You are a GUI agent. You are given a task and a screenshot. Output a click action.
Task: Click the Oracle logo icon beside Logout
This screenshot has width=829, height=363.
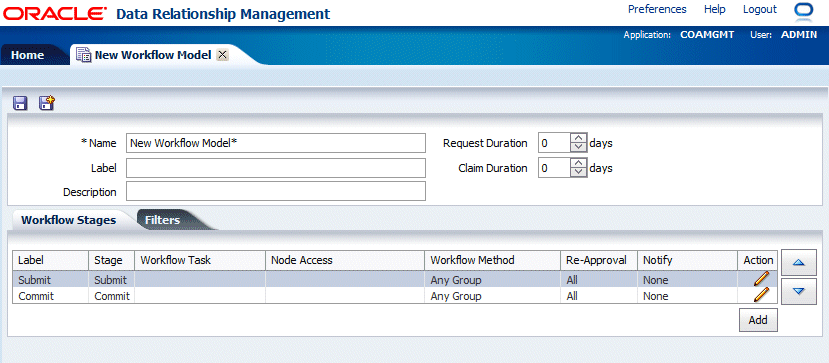805,11
